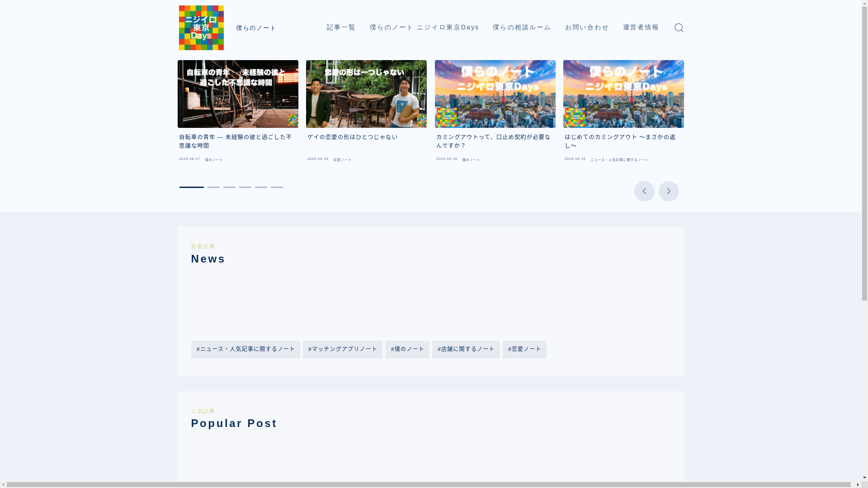Open 僕らの相談ルーム menu item
The height and width of the screenshot is (488, 868).
tap(522, 28)
